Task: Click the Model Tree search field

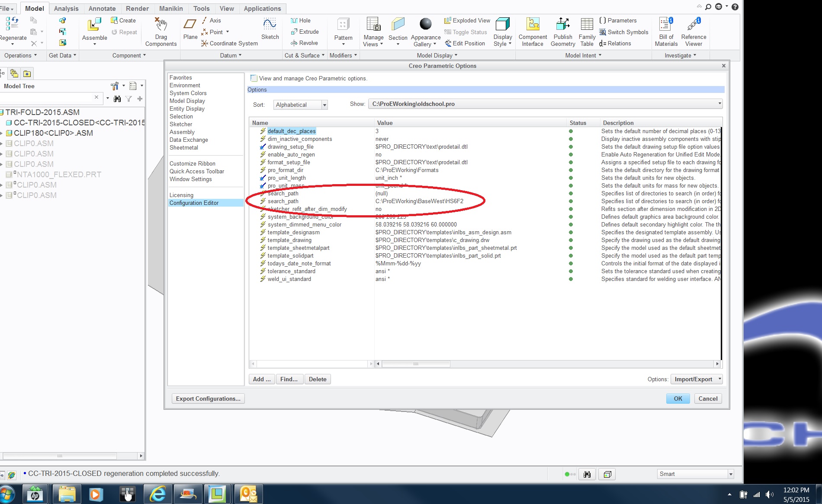Action: (48, 98)
